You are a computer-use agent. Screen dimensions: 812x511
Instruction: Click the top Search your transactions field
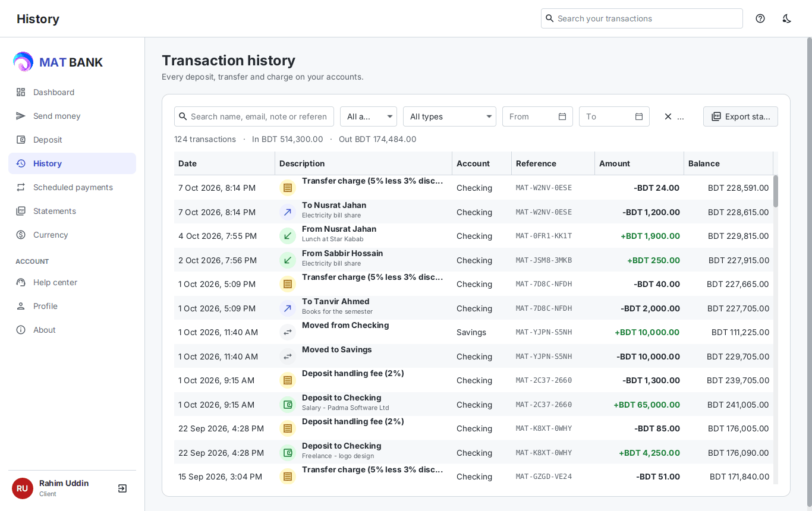pos(642,18)
